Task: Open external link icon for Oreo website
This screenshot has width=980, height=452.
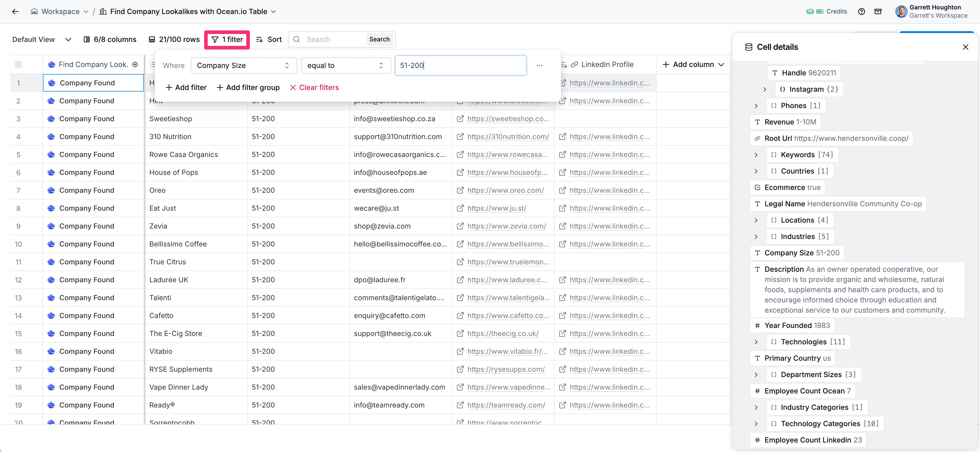Action: pyautogui.click(x=460, y=190)
